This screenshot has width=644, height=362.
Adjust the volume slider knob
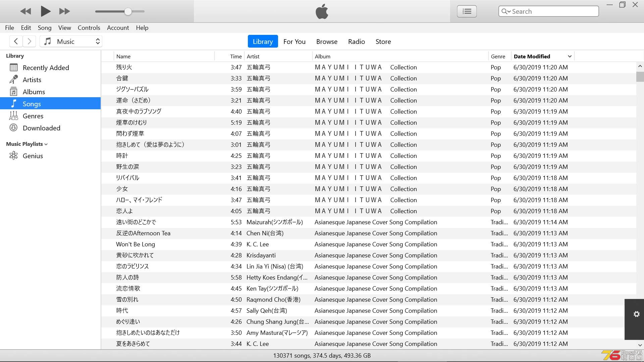[128, 11]
